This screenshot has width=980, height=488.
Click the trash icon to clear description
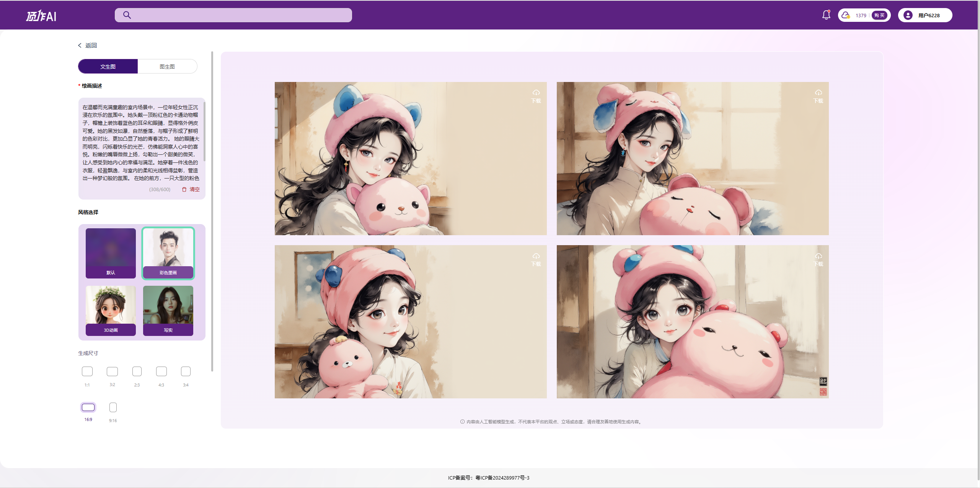[184, 189]
